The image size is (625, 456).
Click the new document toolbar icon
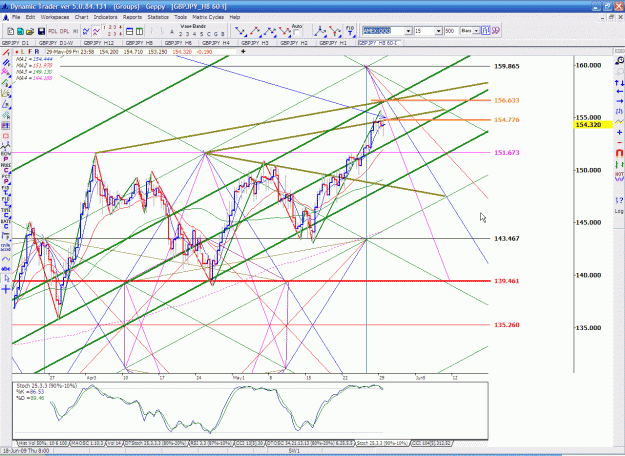[11, 31]
